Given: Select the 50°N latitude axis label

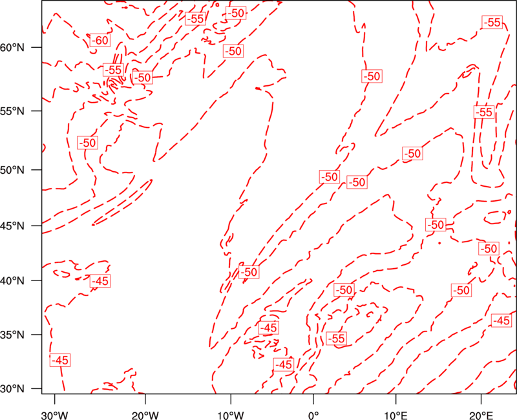Looking at the screenshot, I should point(12,170).
